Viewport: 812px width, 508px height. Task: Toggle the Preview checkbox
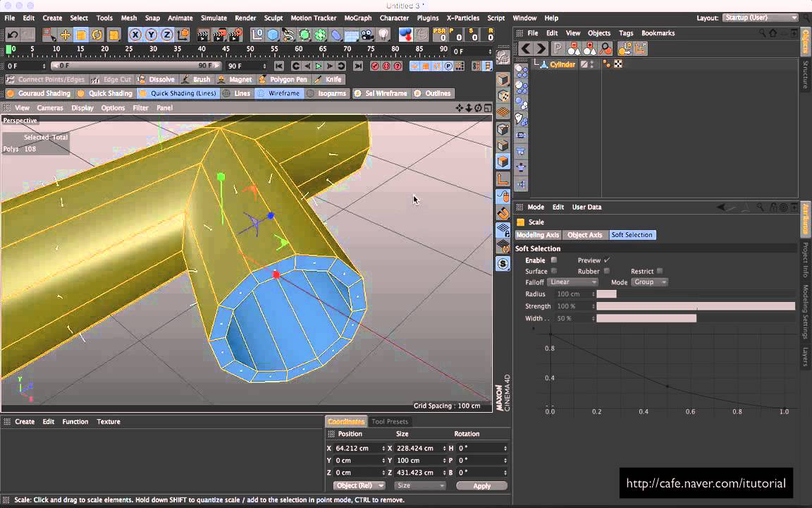coord(607,260)
